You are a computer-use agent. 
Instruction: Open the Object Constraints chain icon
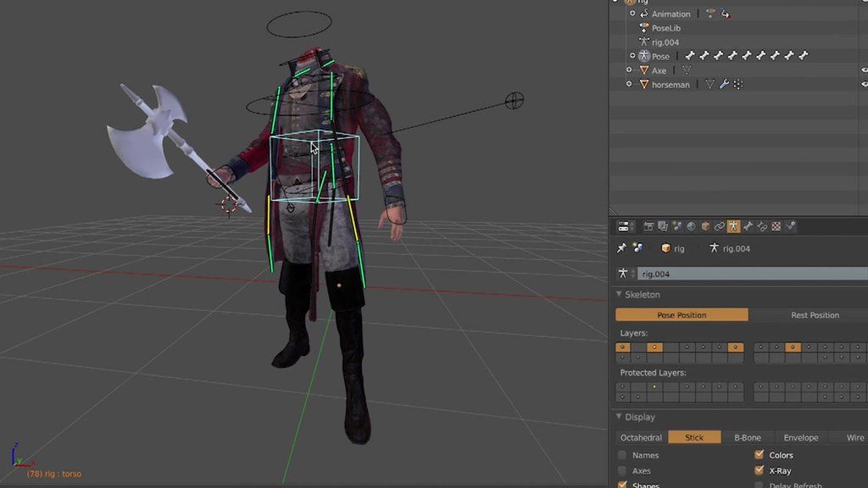tap(720, 226)
